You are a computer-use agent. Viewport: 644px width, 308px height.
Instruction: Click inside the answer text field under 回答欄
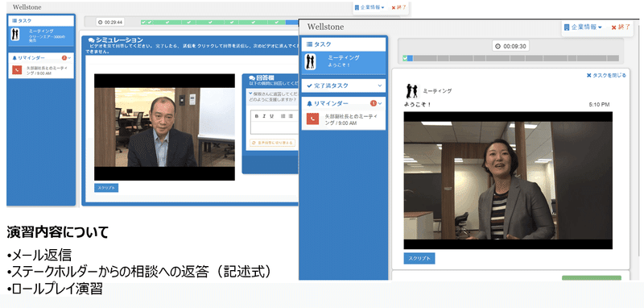[275, 127]
